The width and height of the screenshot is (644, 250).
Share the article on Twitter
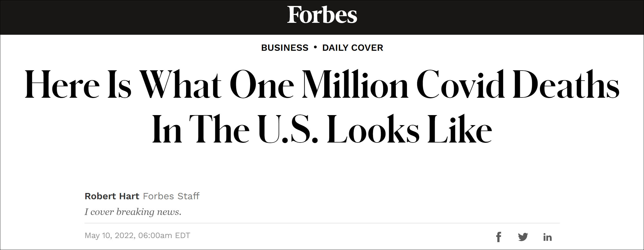click(523, 237)
